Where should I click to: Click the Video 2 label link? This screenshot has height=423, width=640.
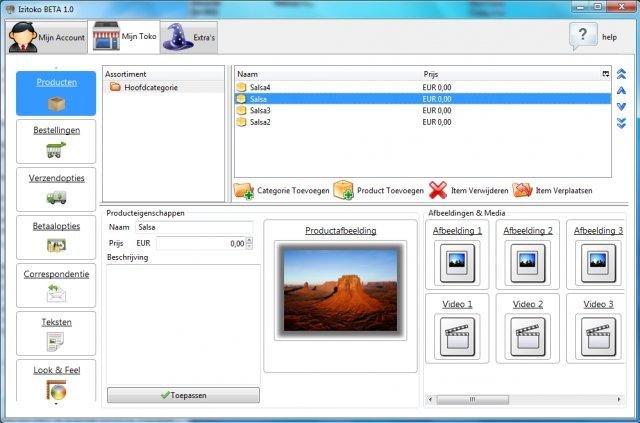tap(528, 304)
